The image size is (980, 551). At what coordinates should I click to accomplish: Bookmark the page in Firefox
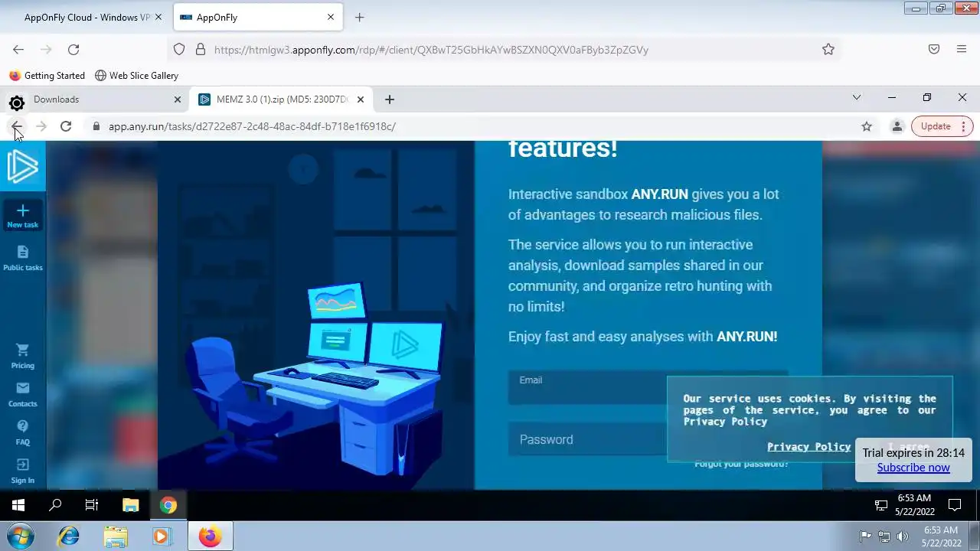coord(828,49)
